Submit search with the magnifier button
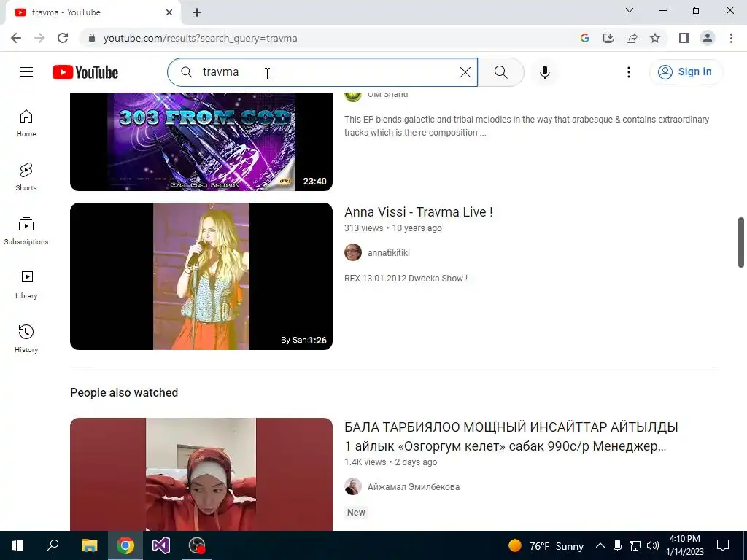The width and height of the screenshot is (747, 560). coord(500,72)
